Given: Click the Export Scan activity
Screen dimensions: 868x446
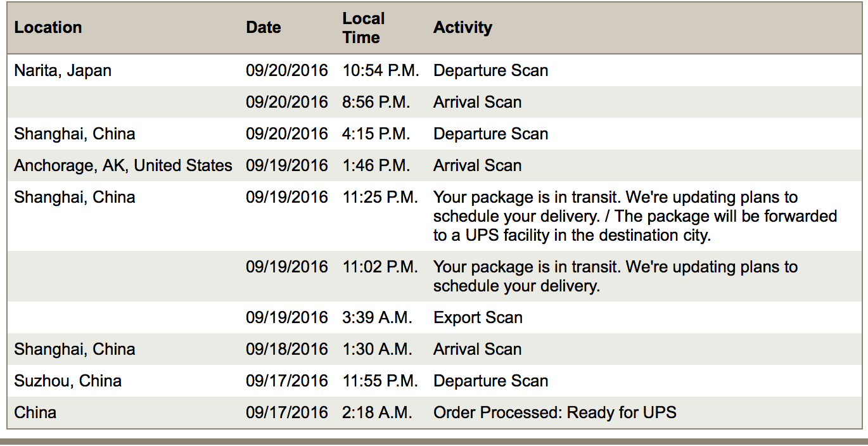Looking at the screenshot, I should pyautogui.click(x=478, y=317).
